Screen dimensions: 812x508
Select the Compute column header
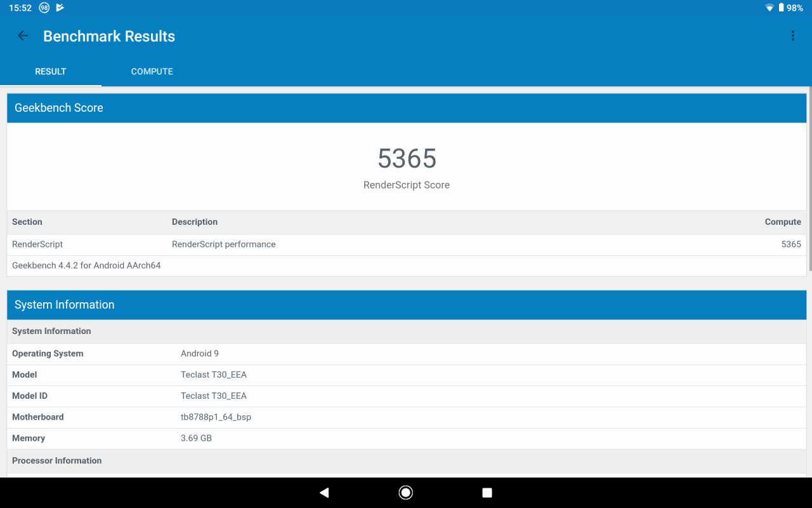point(783,222)
